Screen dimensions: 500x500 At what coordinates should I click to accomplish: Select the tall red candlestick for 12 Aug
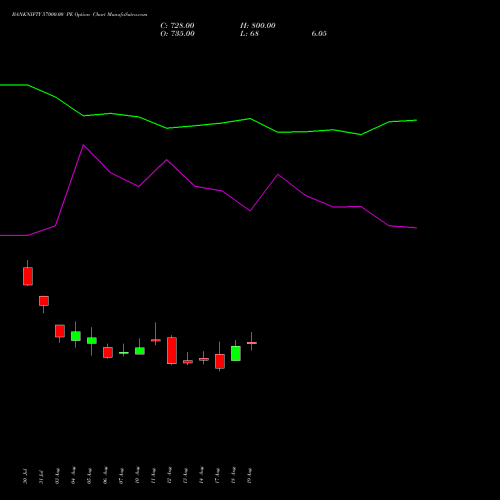coord(172,350)
